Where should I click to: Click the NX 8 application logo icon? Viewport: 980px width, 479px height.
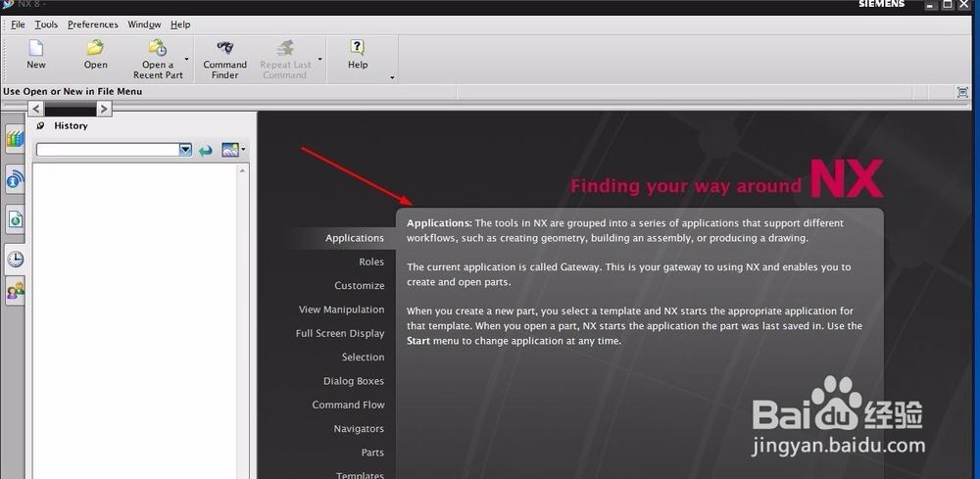[8, 4]
